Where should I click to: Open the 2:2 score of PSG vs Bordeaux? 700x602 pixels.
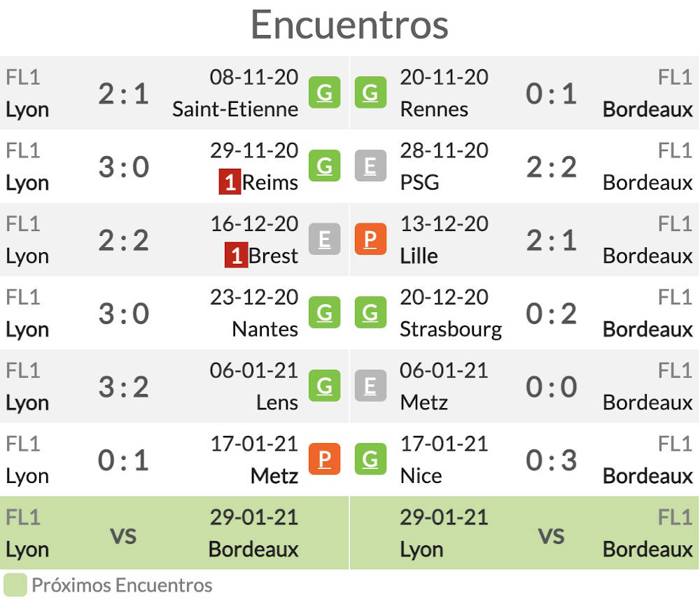click(x=552, y=167)
